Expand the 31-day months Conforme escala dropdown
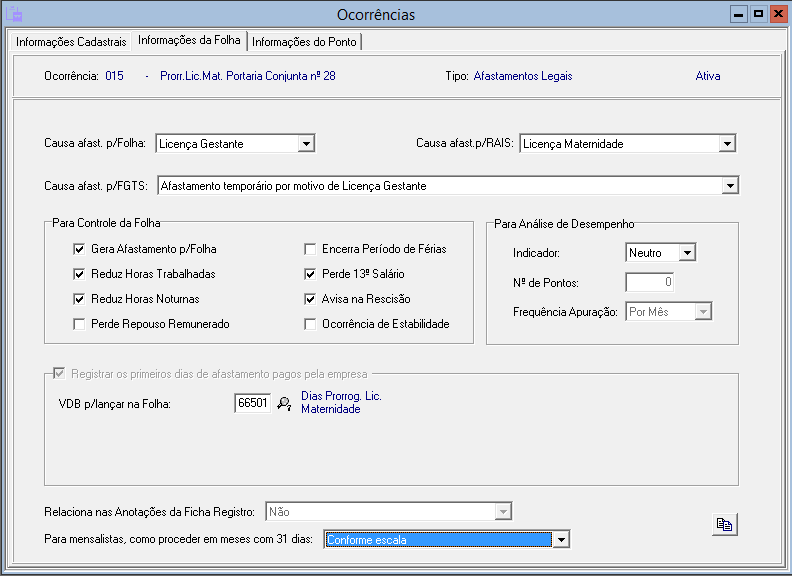792x576 pixels. (561, 540)
